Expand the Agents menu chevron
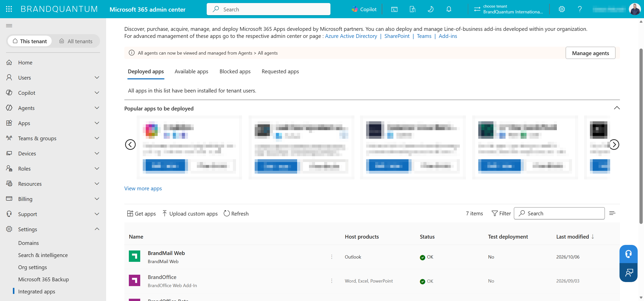Screen dimensions: 644x301 point(97,108)
